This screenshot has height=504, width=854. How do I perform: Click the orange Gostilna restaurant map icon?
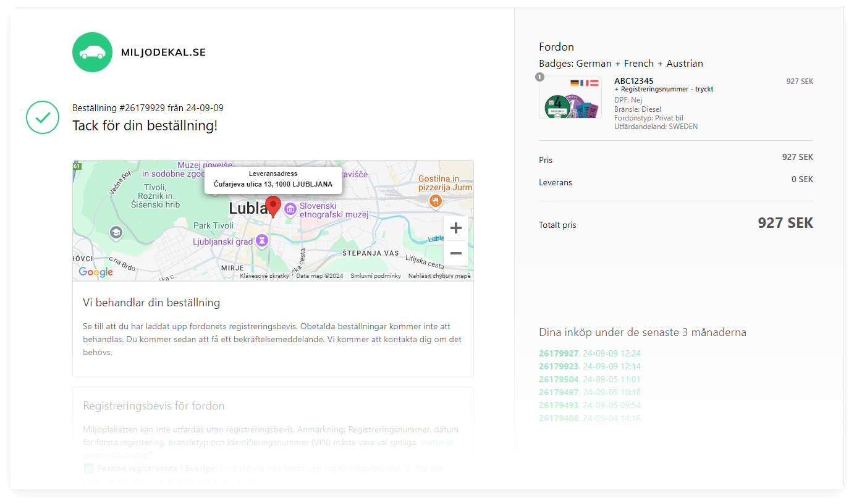436,201
